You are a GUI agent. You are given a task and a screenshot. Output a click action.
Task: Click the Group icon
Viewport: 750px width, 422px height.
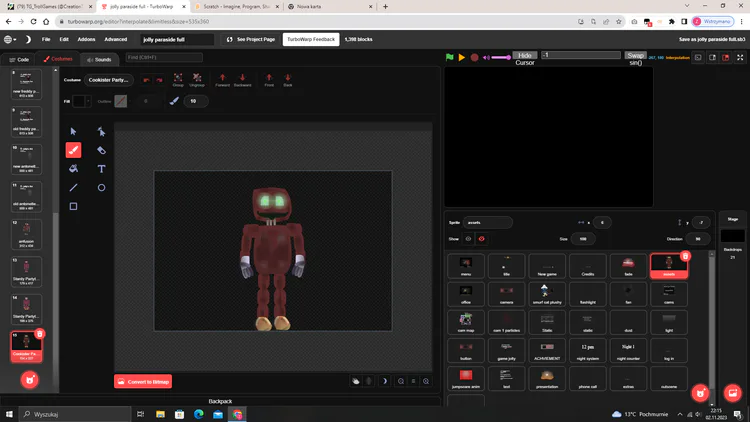(x=178, y=79)
